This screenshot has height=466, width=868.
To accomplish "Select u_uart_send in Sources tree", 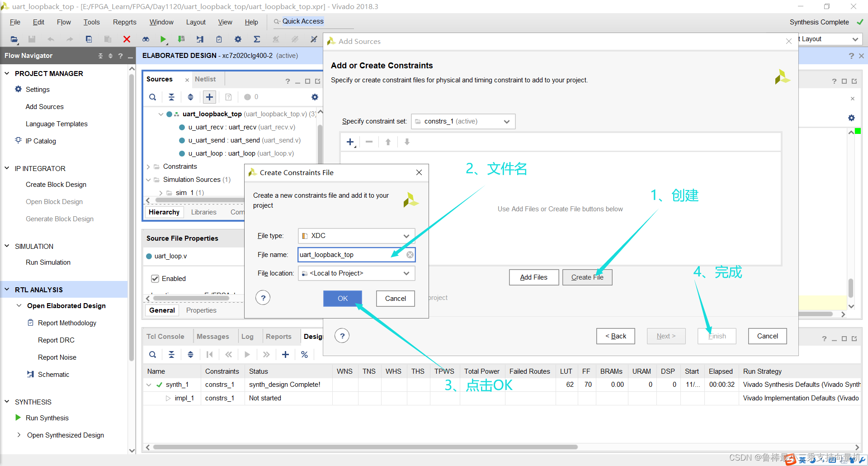I will [244, 140].
